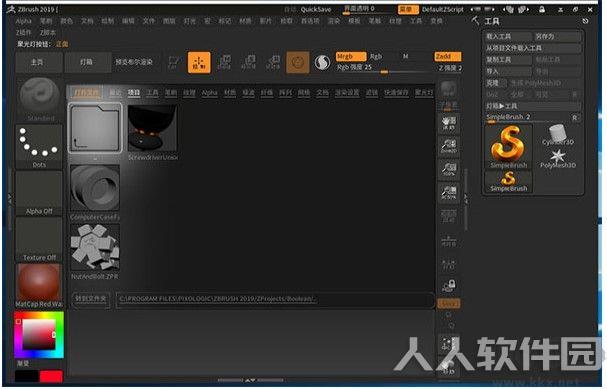
Task: Toggle the Mrgb button
Action: coord(351,57)
